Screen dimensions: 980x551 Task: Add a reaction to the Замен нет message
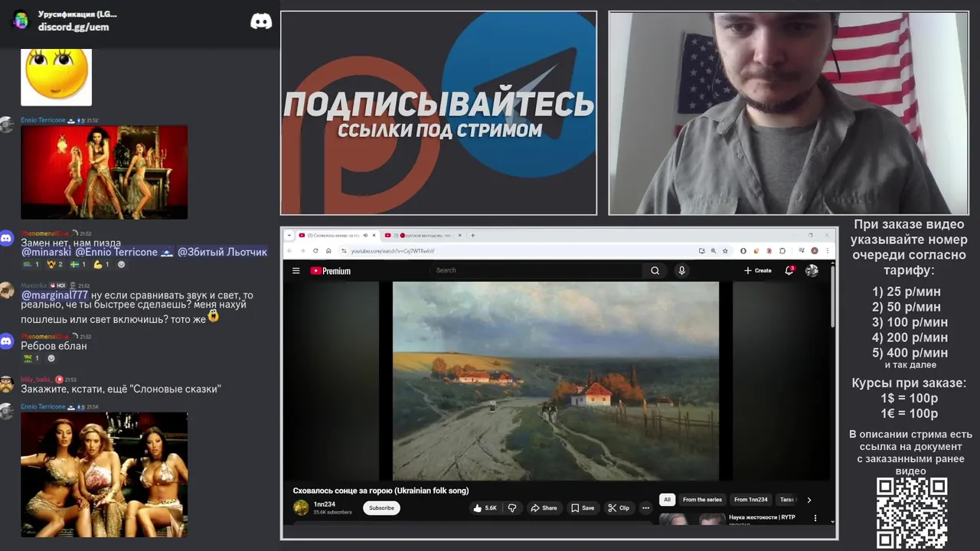121,264
